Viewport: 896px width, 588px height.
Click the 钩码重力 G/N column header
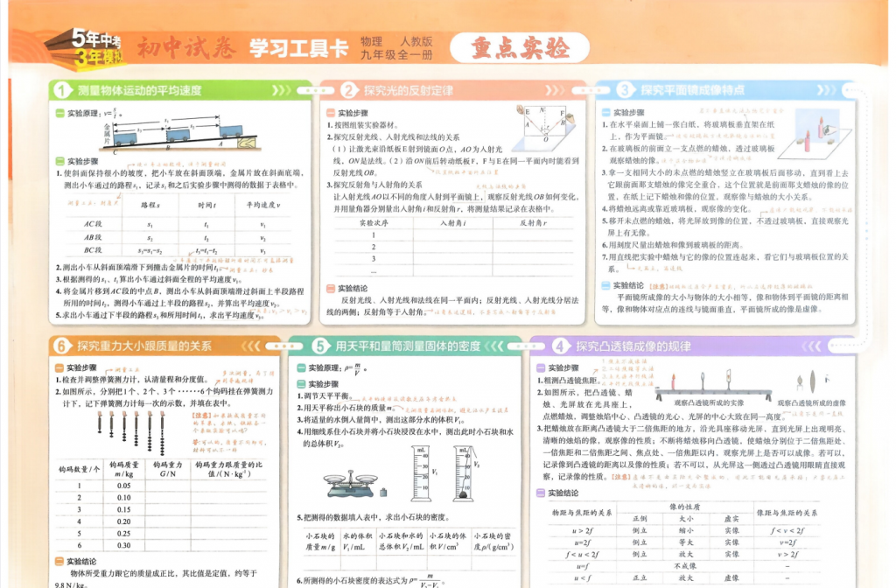click(x=168, y=469)
